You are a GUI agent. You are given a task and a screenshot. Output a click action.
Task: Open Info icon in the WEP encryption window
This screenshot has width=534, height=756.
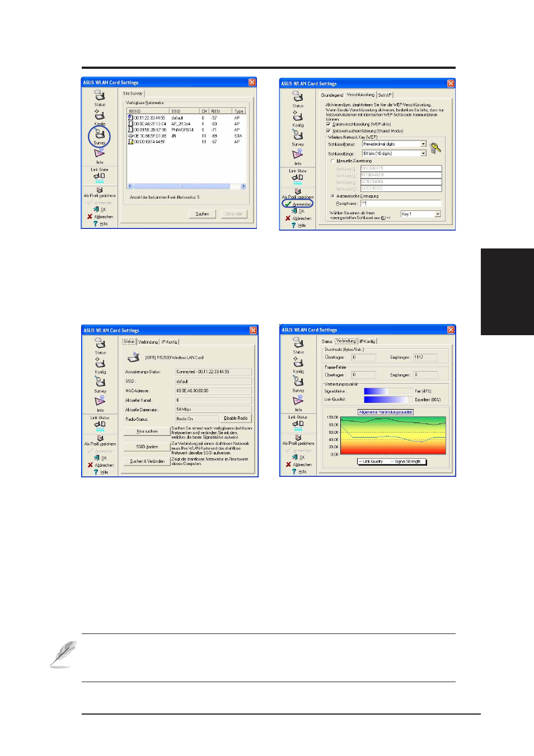coord(298,154)
